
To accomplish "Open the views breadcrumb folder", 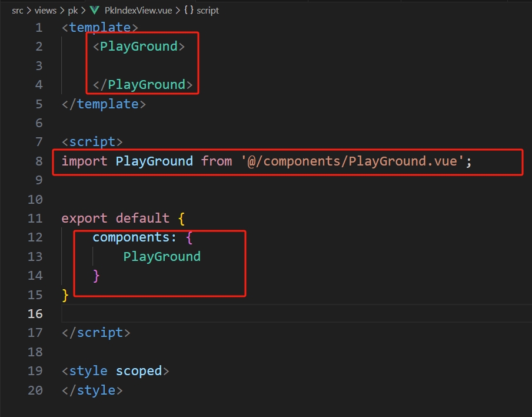I will (45, 11).
